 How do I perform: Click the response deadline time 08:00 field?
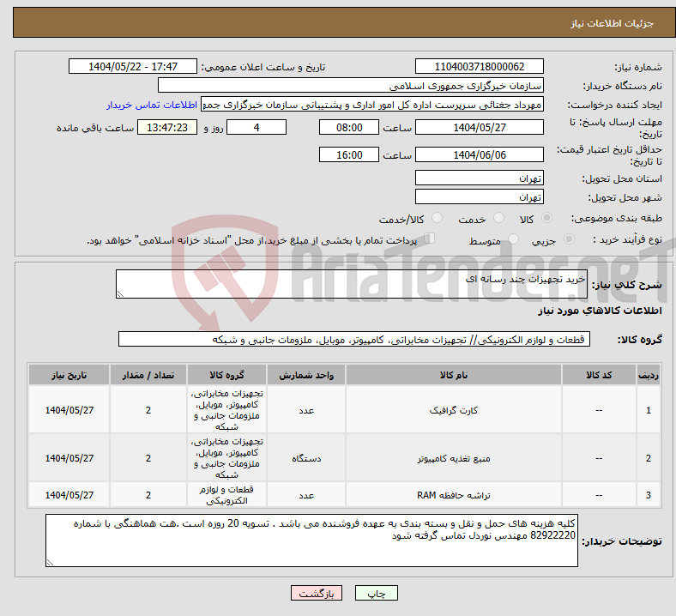click(349, 127)
